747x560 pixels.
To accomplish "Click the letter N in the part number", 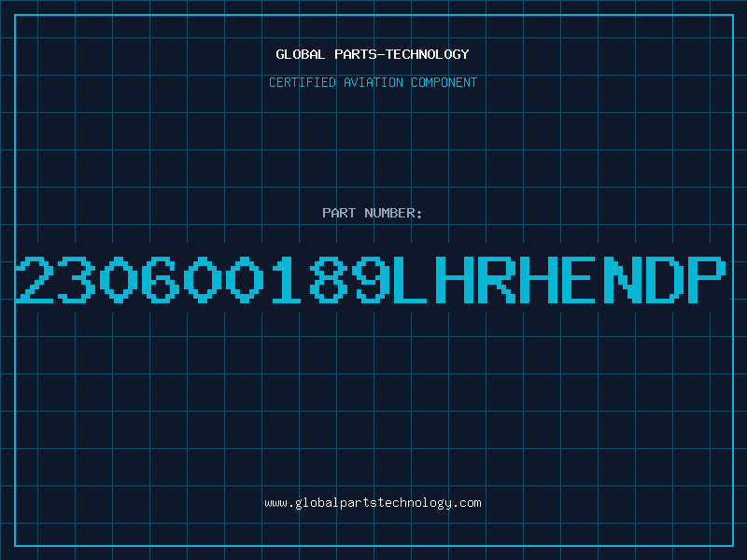I will coord(622,279).
